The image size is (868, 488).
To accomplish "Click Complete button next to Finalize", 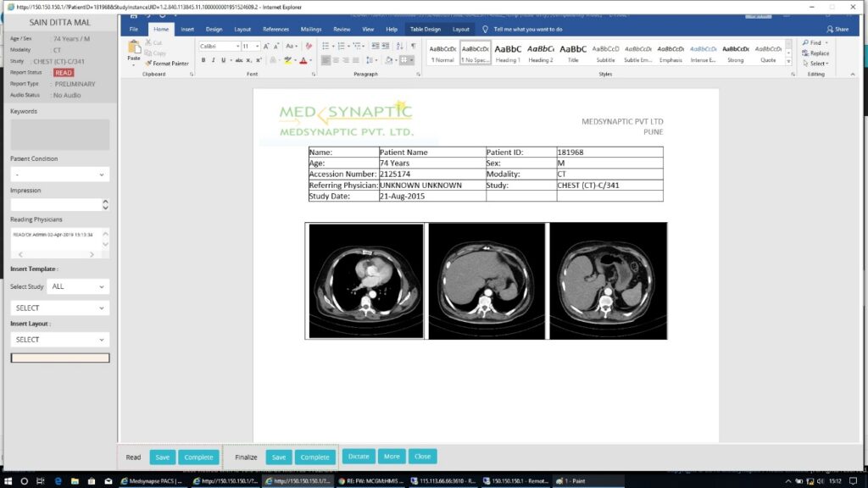I will point(314,457).
